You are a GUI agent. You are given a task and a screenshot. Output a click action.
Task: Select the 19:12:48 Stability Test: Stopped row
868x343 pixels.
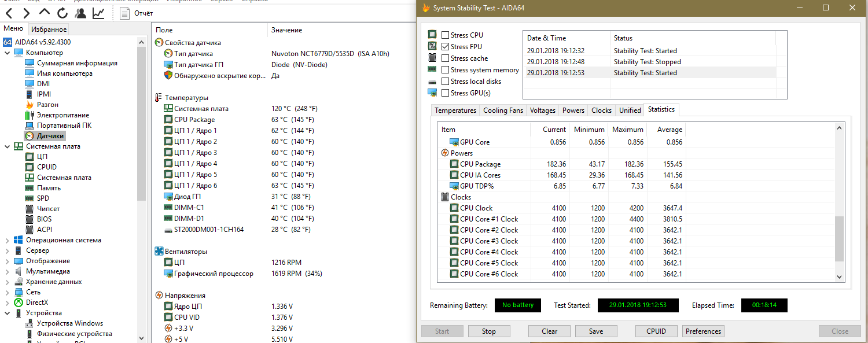649,62
